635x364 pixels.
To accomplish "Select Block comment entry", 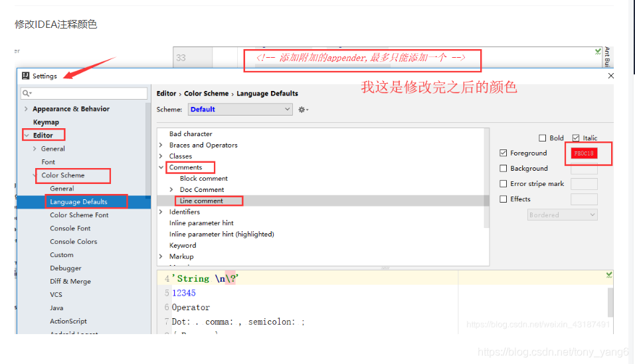I will point(204,179).
